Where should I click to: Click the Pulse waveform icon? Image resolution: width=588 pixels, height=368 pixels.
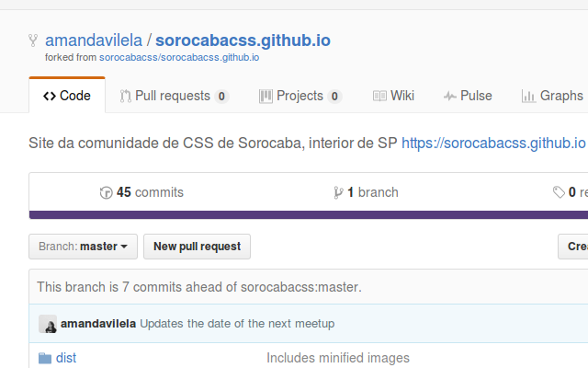pyautogui.click(x=449, y=97)
